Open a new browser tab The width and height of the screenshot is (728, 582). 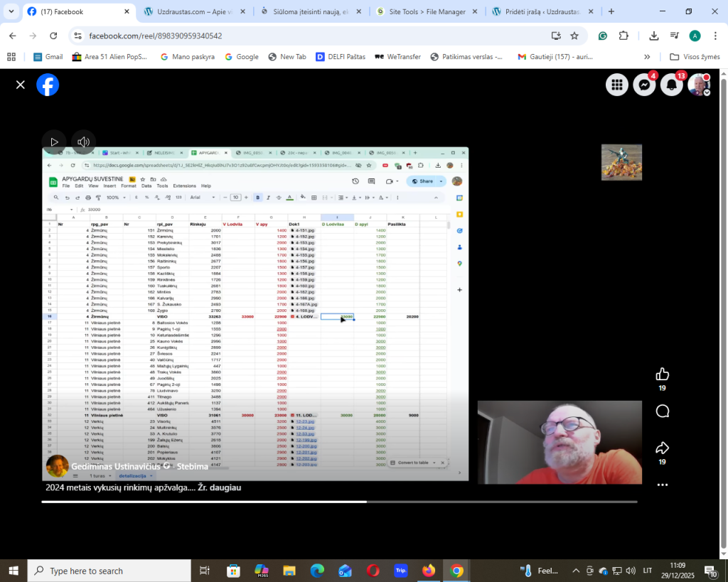[x=611, y=11]
